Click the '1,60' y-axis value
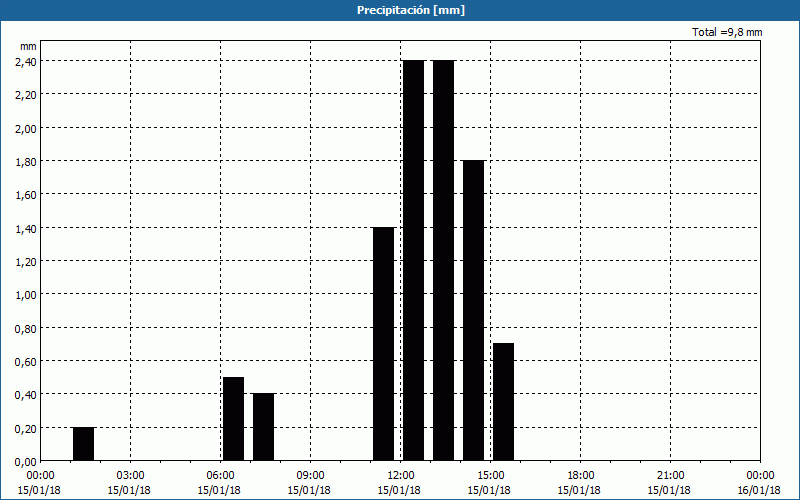800x500 pixels. 26,194
